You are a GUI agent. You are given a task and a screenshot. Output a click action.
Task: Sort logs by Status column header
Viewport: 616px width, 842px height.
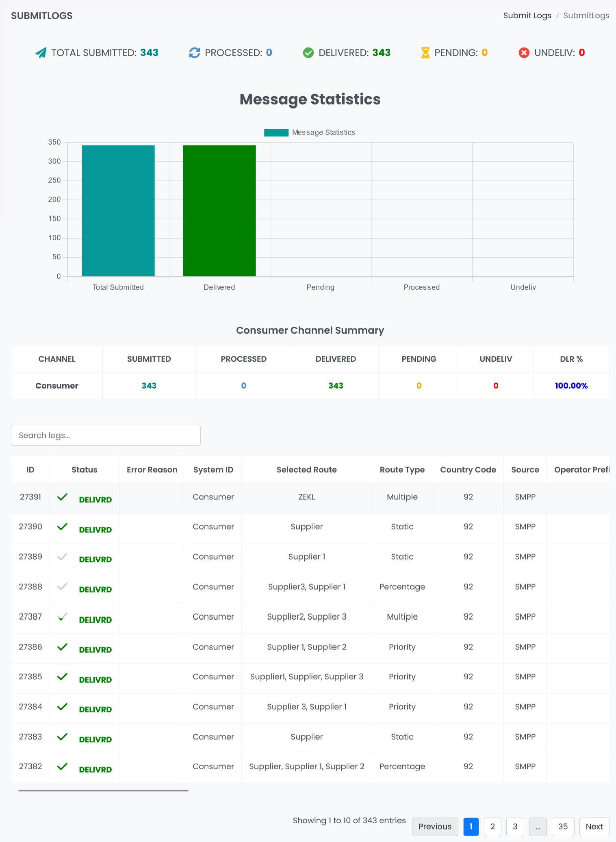(84, 470)
